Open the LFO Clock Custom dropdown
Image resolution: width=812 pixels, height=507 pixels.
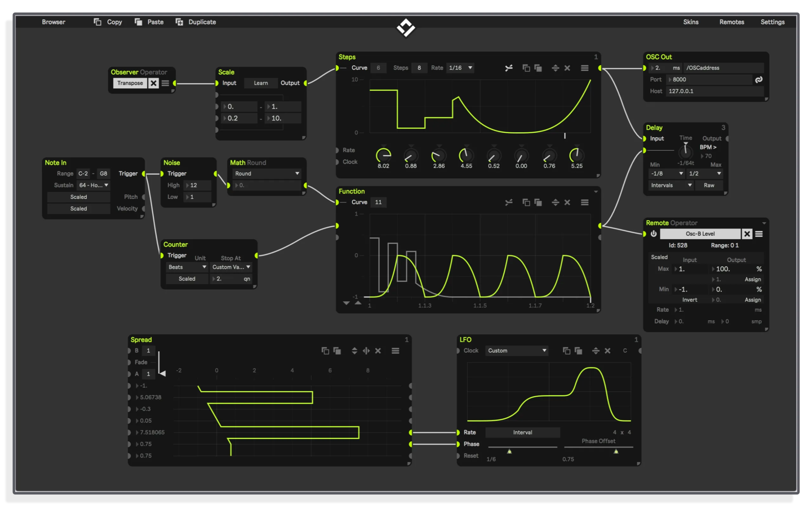pos(517,350)
